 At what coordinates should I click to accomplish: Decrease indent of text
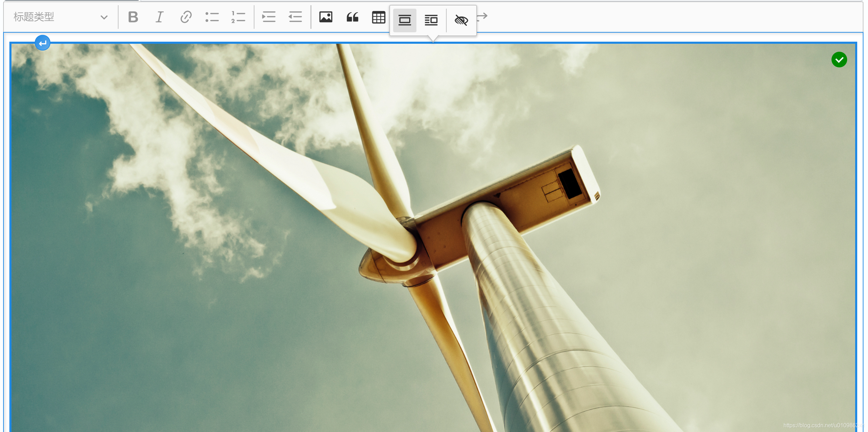pos(295,17)
